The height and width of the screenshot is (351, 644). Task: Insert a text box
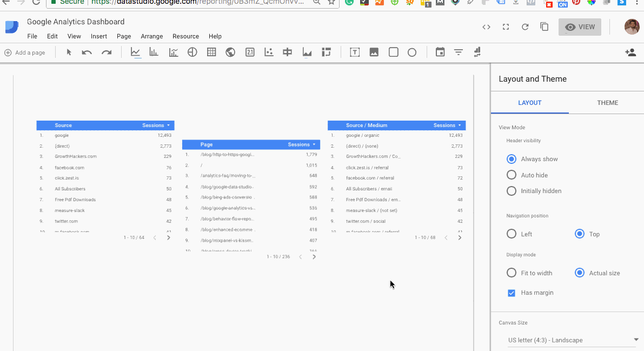coord(355,52)
